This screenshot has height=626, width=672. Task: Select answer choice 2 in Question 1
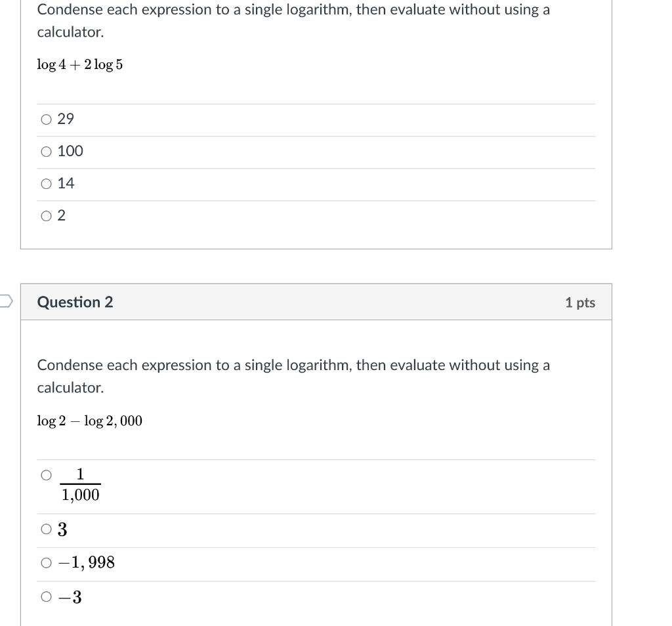[46, 215]
